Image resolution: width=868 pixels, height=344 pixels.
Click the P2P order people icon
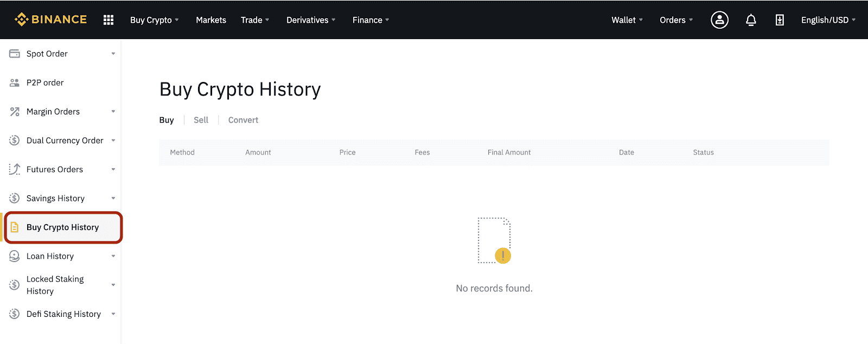pos(15,82)
